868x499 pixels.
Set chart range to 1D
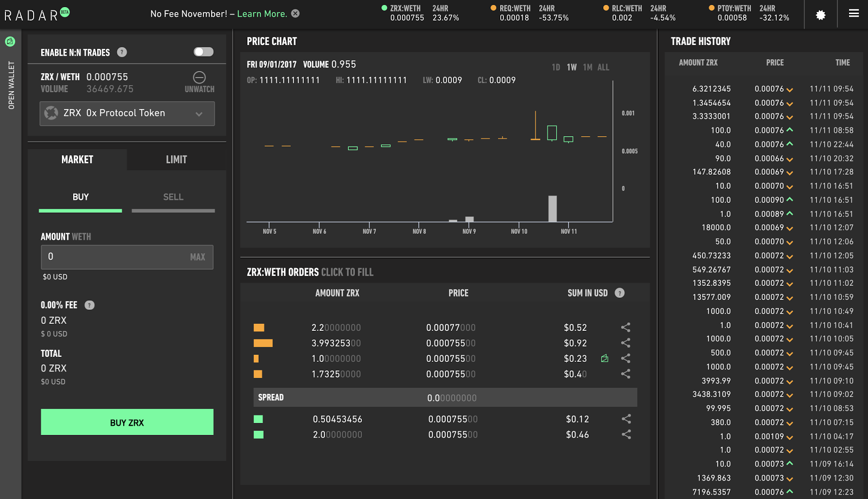click(556, 67)
